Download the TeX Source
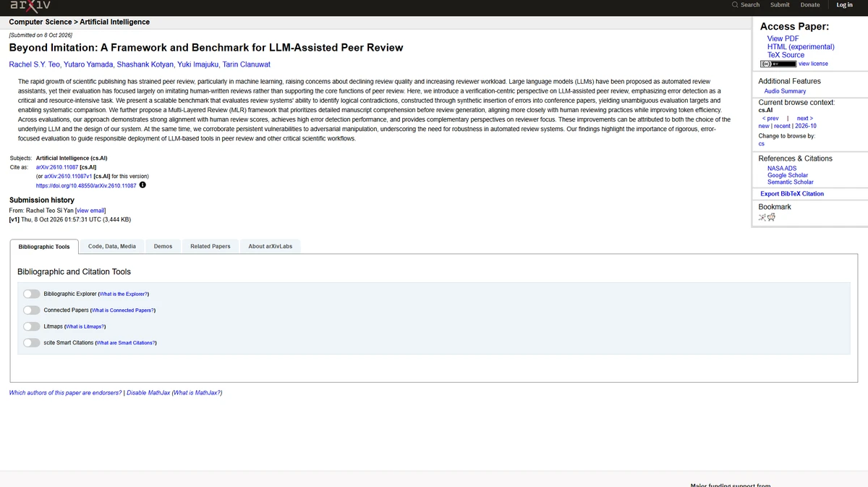The height and width of the screenshot is (487, 868). pyautogui.click(x=786, y=55)
